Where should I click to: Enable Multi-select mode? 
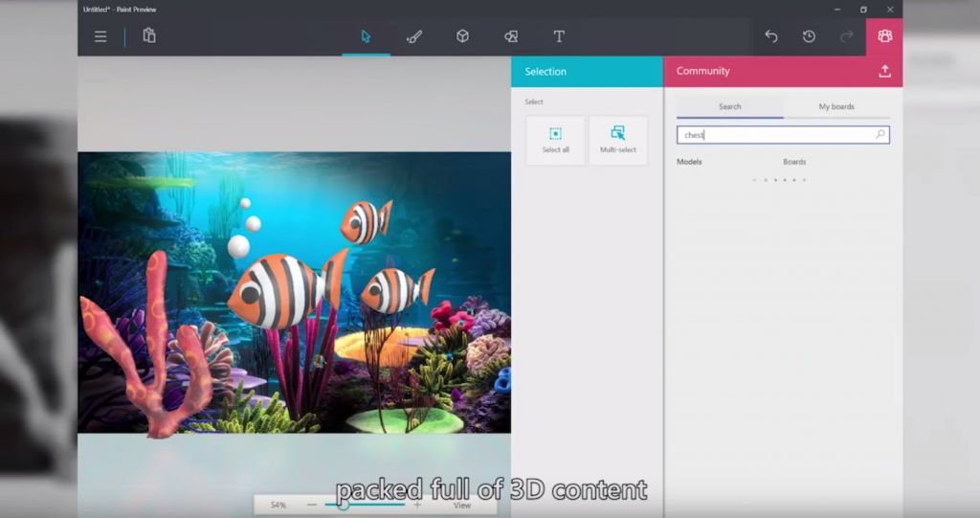click(x=618, y=140)
